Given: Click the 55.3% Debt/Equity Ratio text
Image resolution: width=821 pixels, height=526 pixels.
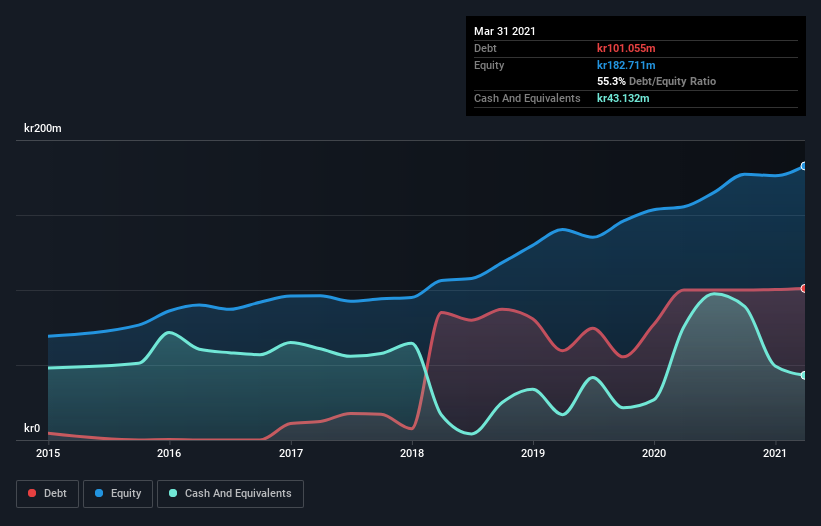Looking at the screenshot, I should [657, 81].
